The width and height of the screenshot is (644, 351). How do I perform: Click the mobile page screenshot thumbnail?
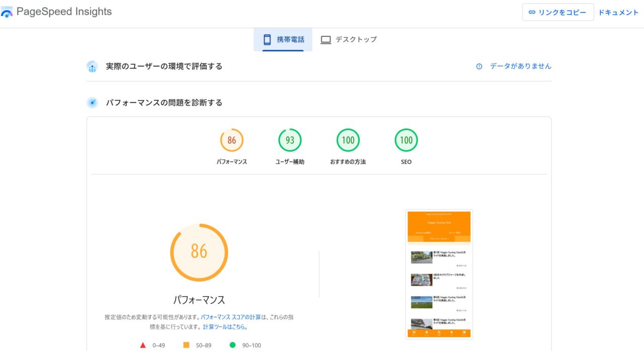[439, 274]
